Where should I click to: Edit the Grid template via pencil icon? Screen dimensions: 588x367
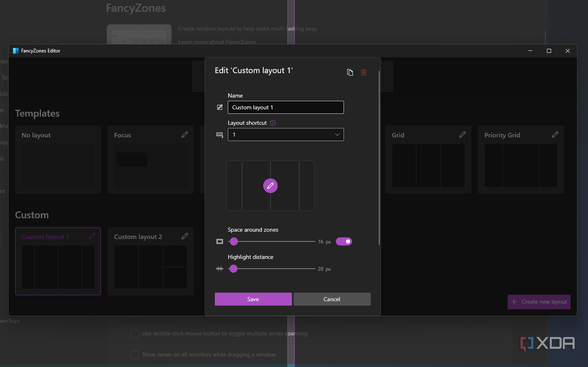point(463,135)
